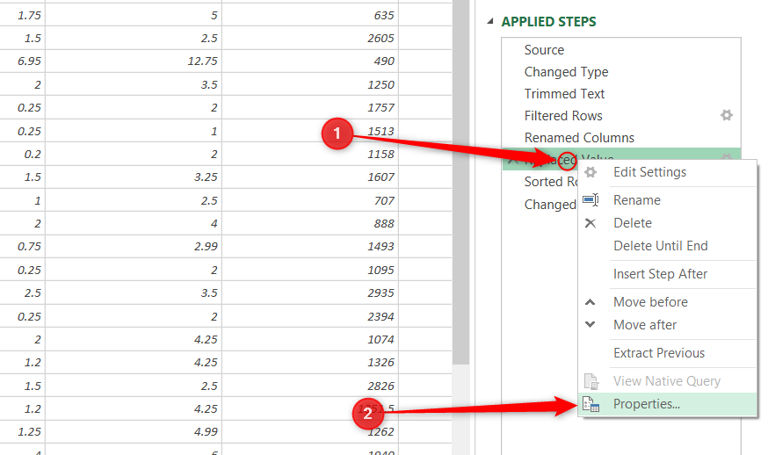Screen dimensions: 768x455
Task: Click cell value 1607
Action: click(x=381, y=177)
